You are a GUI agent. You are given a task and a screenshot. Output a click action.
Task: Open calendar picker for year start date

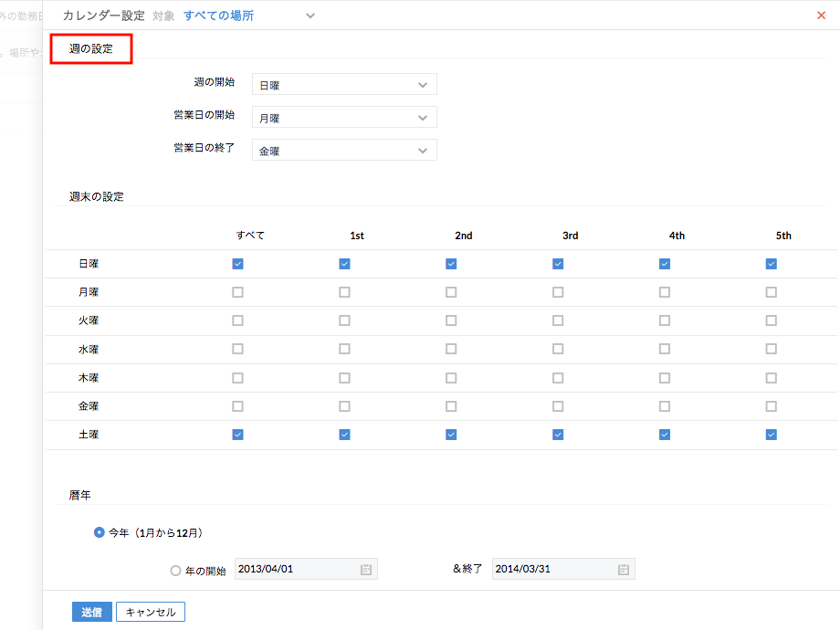pos(365,570)
